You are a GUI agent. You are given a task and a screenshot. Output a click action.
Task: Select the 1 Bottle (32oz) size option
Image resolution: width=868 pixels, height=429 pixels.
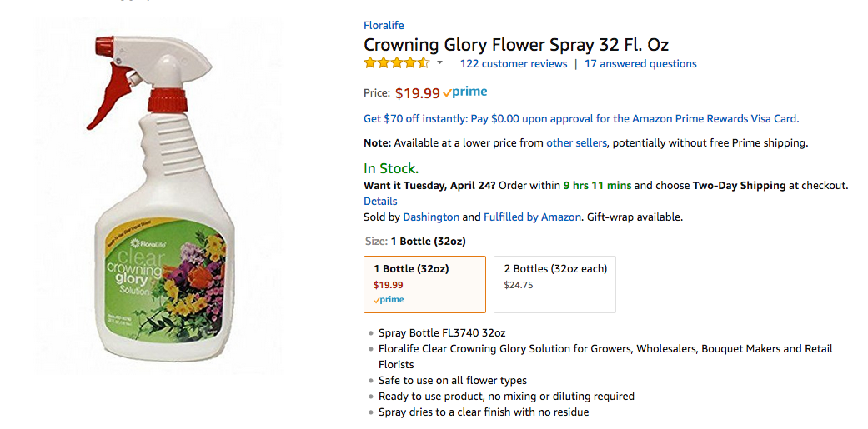pyautogui.click(x=424, y=283)
